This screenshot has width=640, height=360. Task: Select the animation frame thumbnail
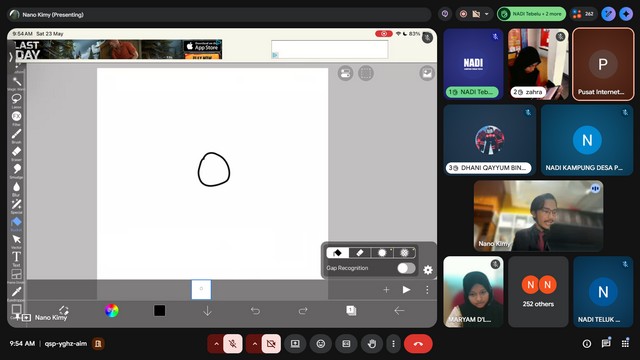coord(201,289)
